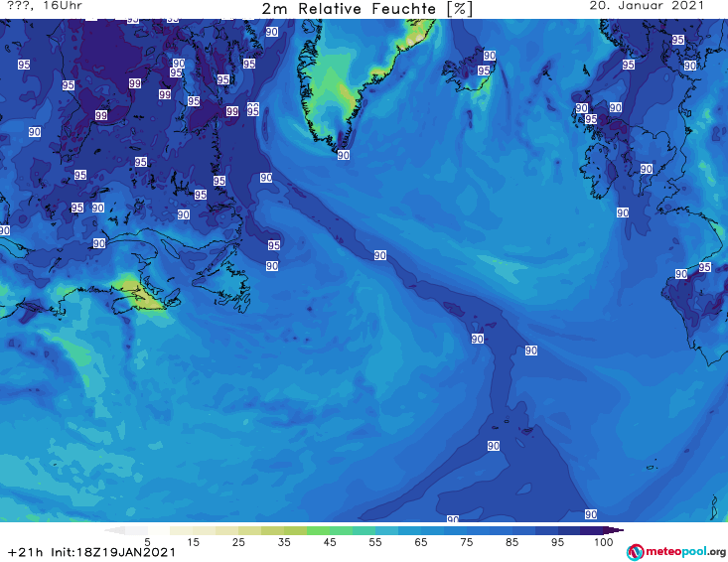Click the '90' contour label at Greenland's southern tip
The width and height of the screenshot is (728, 562).
tap(344, 155)
